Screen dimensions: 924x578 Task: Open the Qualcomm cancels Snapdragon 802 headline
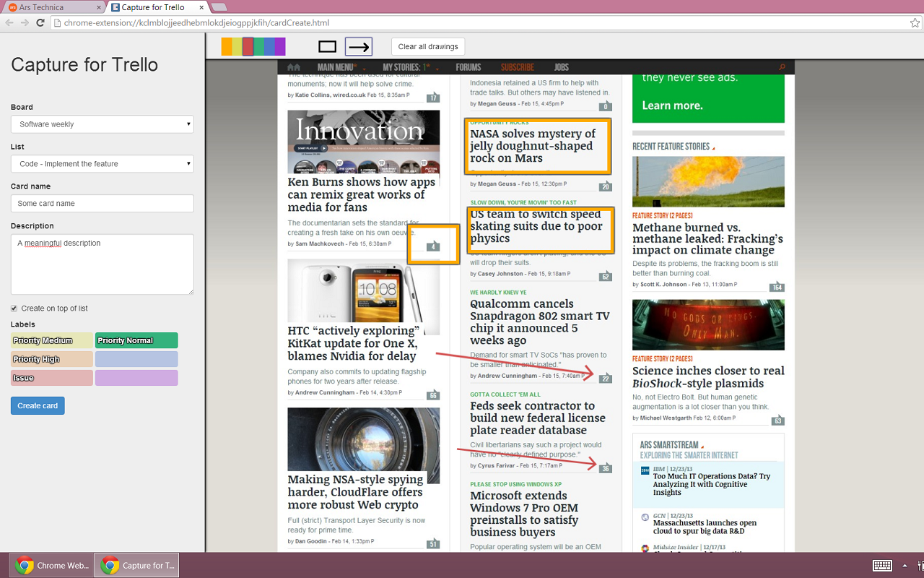pos(540,322)
